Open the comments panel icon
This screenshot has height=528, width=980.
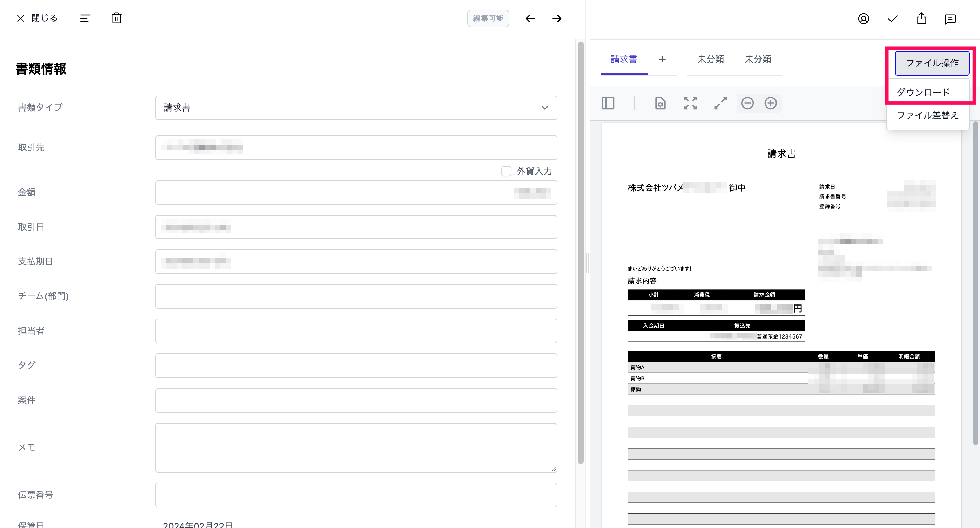[950, 19]
